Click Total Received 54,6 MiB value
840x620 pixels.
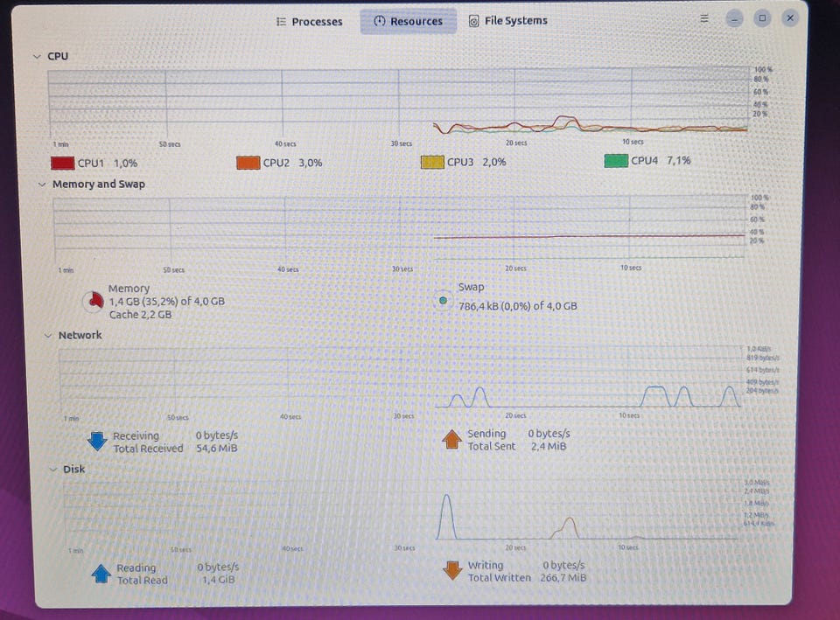click(216, 448)
